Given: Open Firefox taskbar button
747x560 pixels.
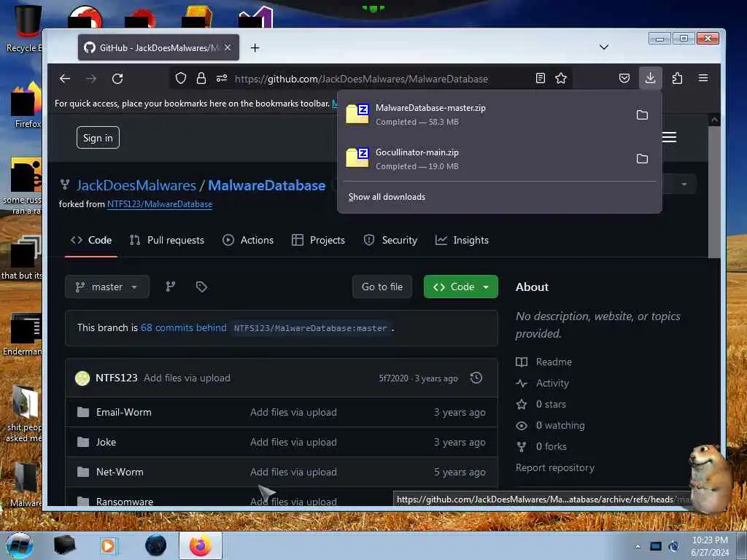Looking at the screenshot, I should pos(201,545).
